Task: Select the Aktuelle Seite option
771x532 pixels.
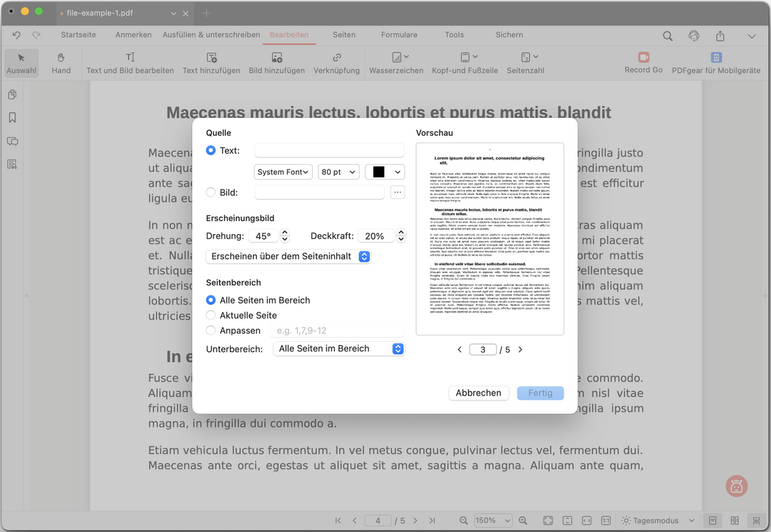Action: pyautogui.click(x=211, y=316)
